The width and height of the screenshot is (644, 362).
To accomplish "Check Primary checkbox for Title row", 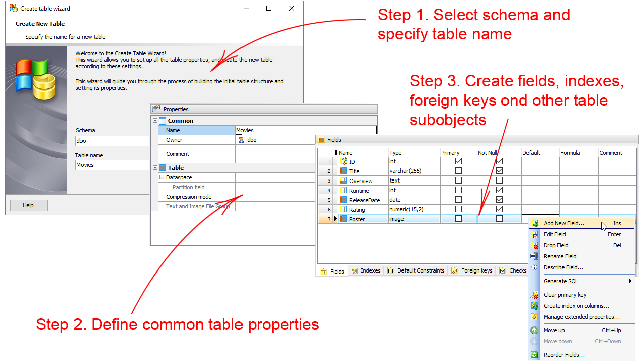I will (x=458, y=171).
